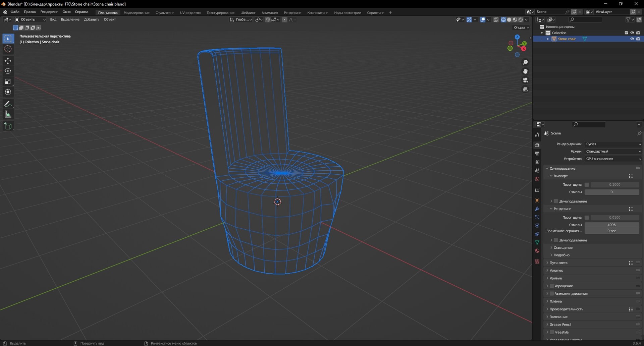
Task: Open Добавить menu in viewport header
Action: pos(92,20)
